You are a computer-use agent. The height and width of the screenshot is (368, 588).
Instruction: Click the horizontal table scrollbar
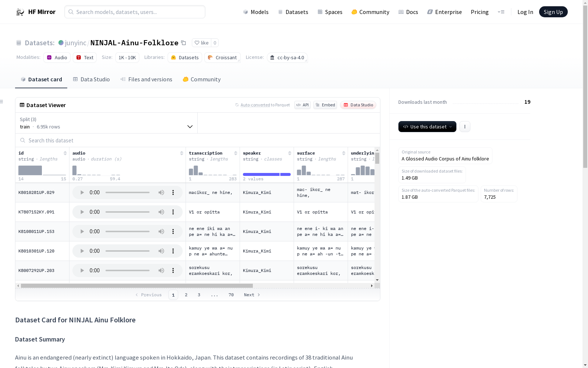(x=137, y=286)
